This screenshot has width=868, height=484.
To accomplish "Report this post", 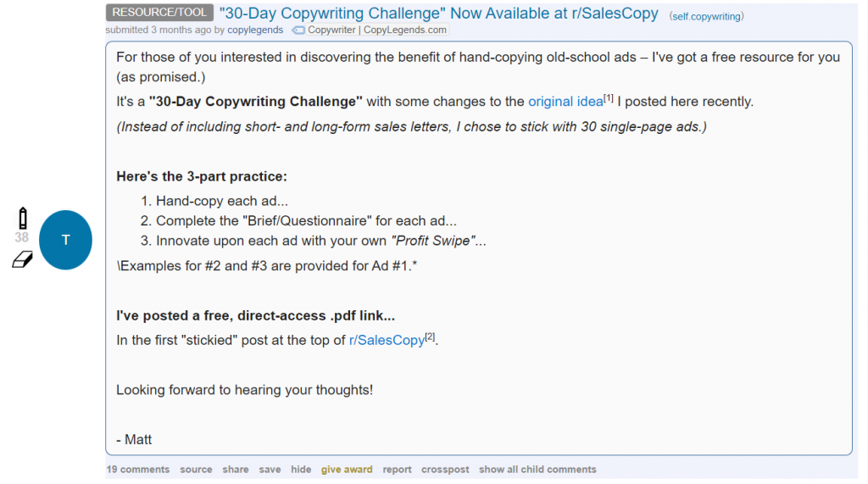I will click(397, 469).
